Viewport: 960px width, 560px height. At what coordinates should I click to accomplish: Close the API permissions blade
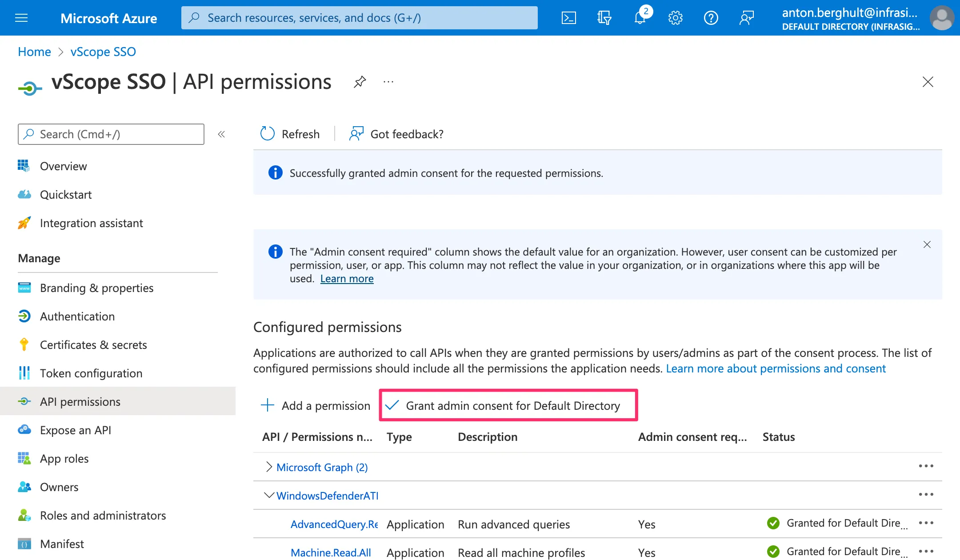[928, 82]
